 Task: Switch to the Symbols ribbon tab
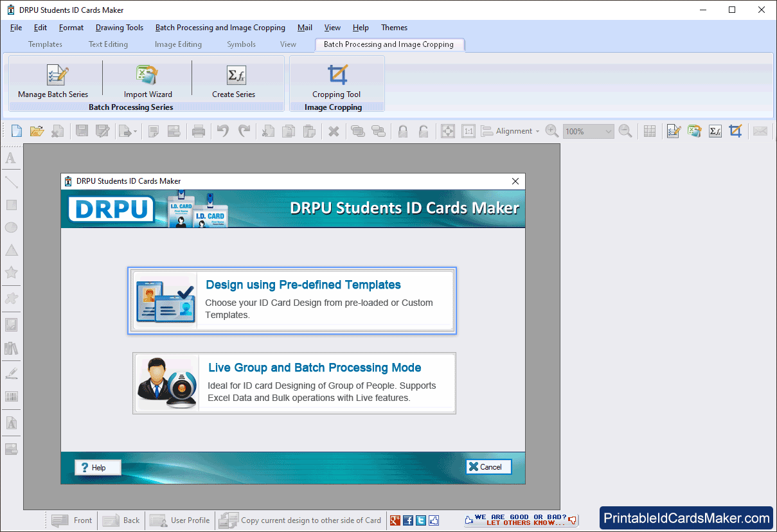(x=241, y=44)
